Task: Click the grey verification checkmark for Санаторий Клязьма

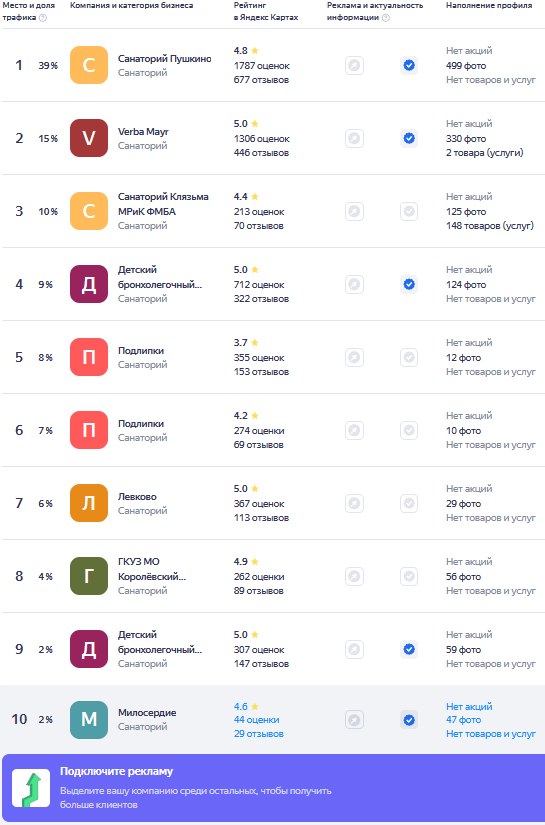Action: 409,212
